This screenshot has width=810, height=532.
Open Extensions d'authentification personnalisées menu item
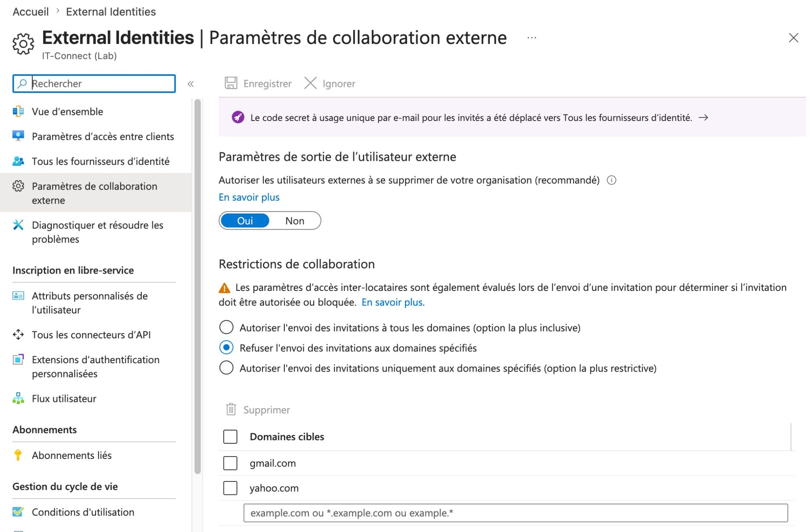[96, 366]
